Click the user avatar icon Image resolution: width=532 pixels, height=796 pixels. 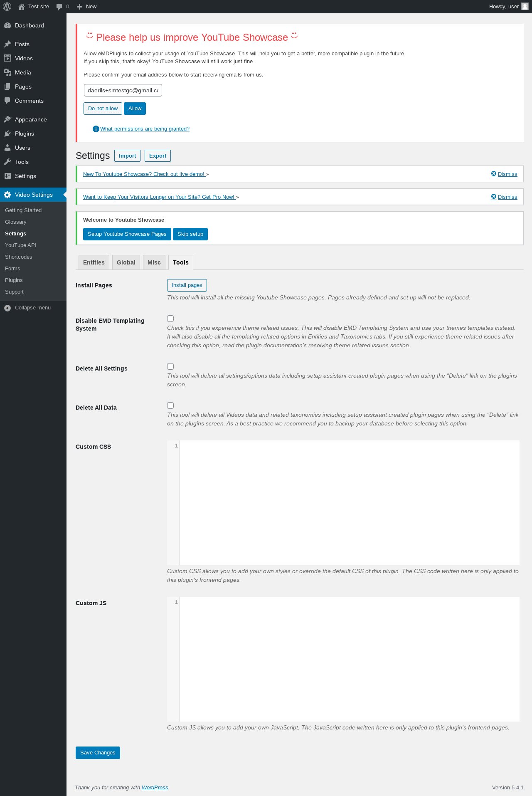tap(525, 6)
